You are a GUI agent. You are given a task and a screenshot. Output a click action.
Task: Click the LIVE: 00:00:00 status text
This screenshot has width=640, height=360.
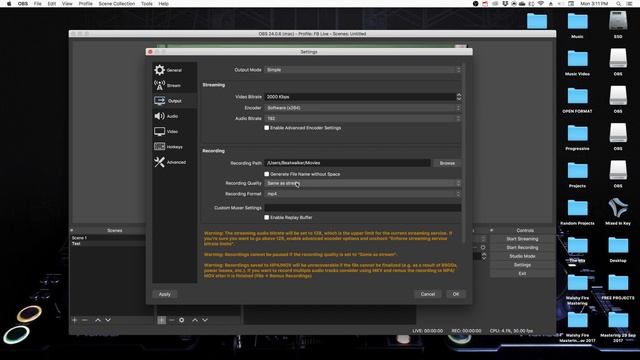tap(427, 331)
